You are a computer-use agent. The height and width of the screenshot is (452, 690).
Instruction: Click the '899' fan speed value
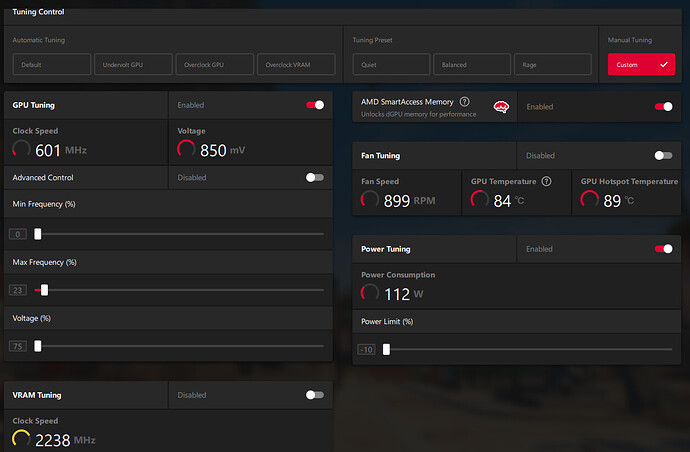396,201
